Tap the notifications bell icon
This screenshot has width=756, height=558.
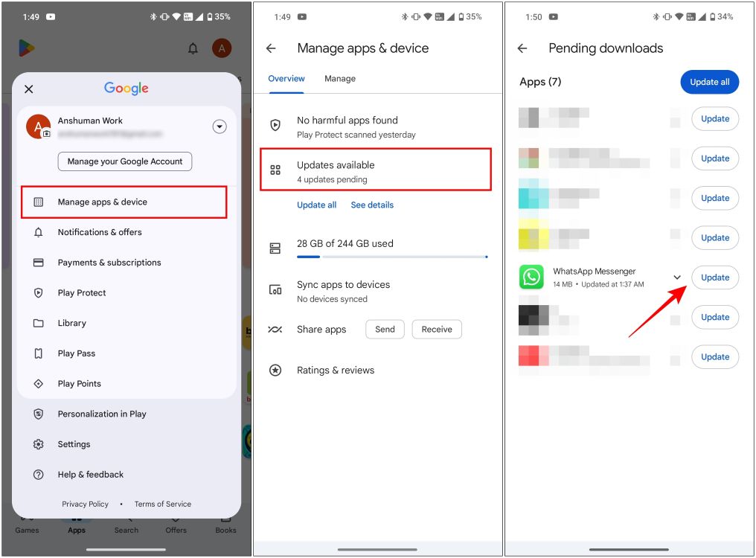click(193, 49)
